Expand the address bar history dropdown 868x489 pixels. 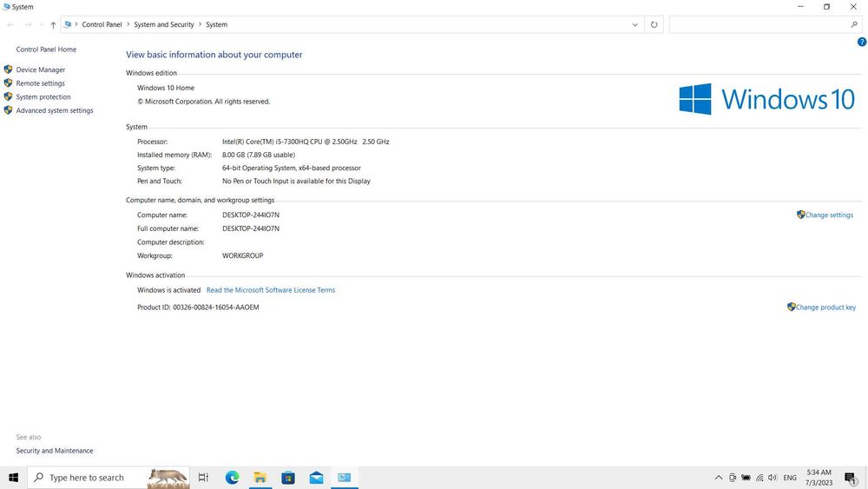coord(635,24)
